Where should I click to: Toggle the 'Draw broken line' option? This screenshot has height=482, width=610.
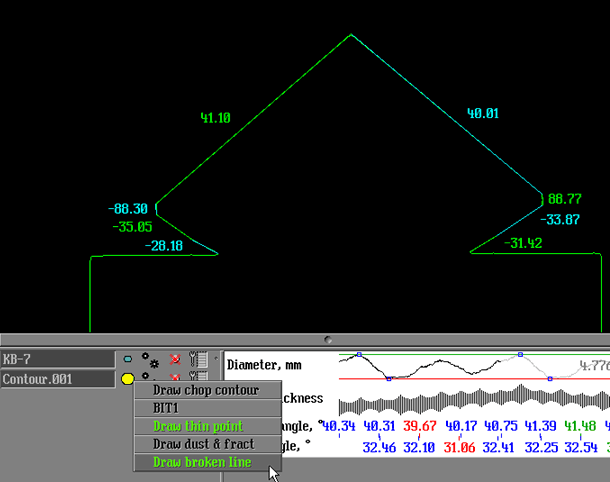202,462
